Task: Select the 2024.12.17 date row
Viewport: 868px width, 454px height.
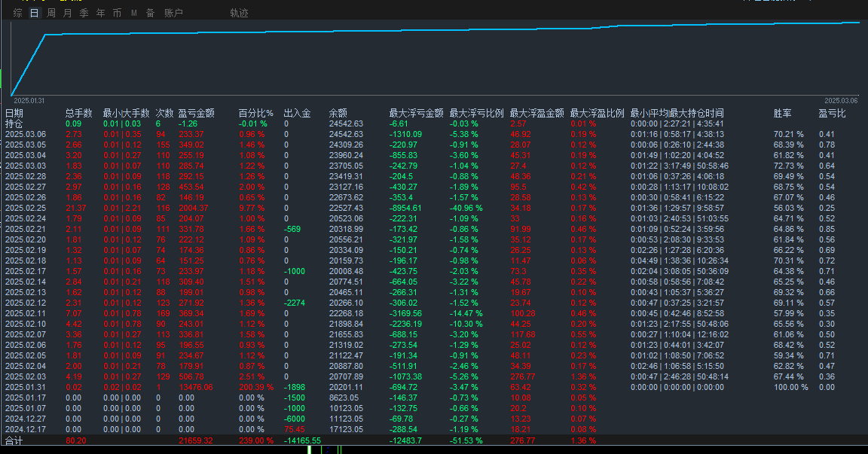Action: 26,429
